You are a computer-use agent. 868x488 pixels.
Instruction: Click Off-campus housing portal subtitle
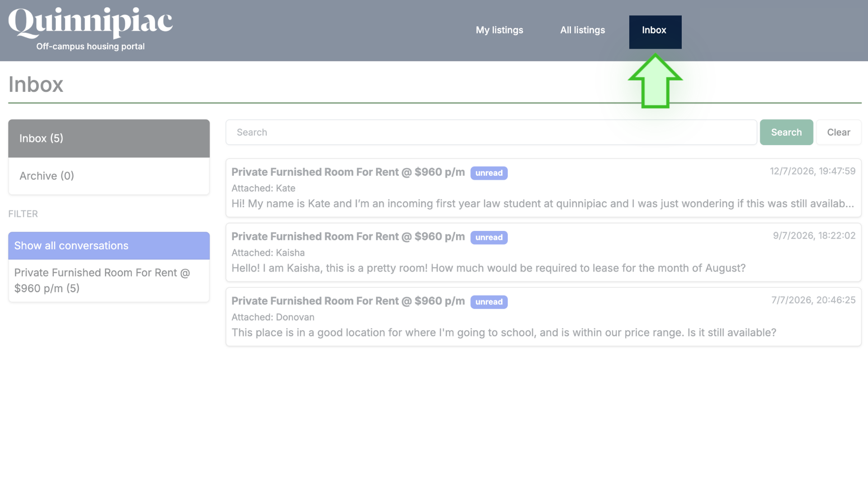click(x=90, y=47)
